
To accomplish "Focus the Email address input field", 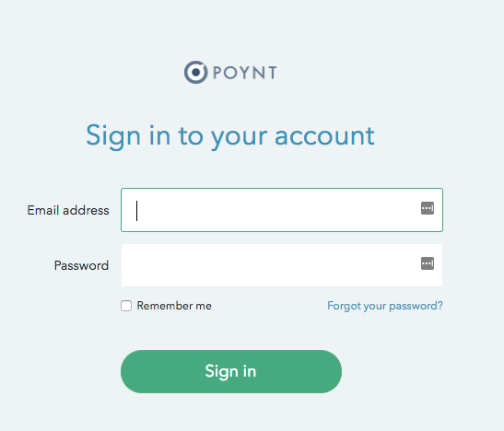I will click(x=282, y=210).
